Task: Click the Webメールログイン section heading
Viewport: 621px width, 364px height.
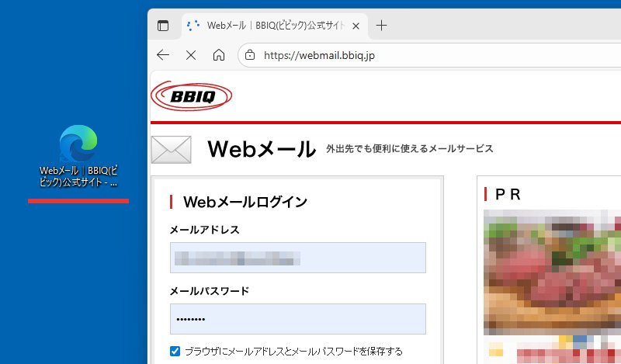Action: pyautogui.click(x=245, y=202)
